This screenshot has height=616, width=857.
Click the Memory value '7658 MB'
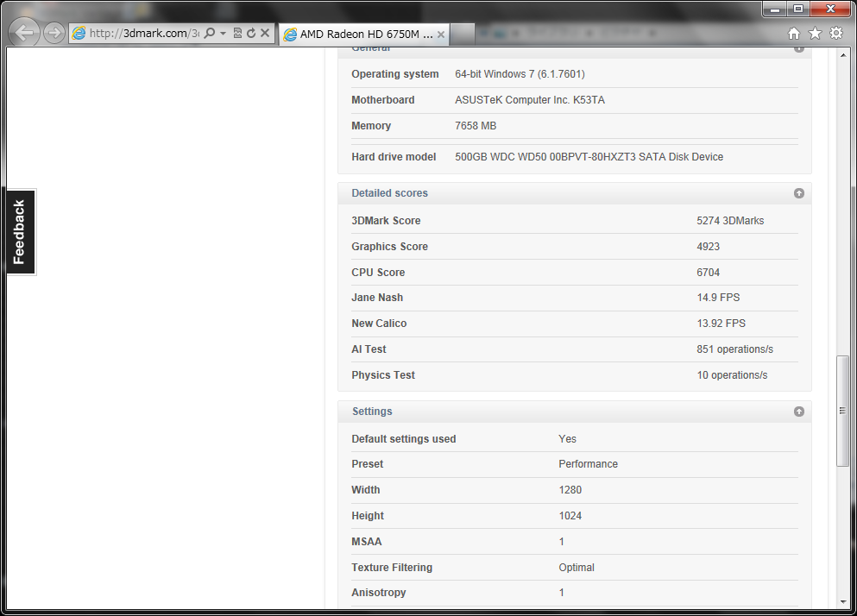coord(476,126)
